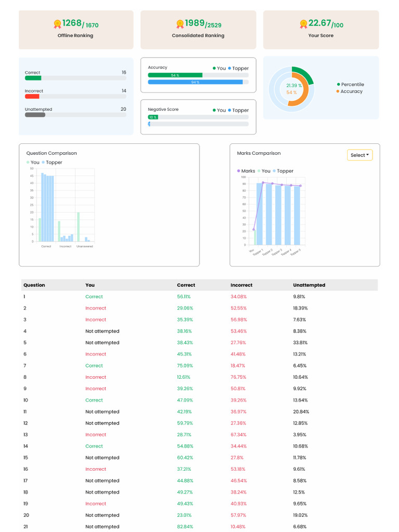
Task: Click the blue 94% Topper accuracy bar
Action: pos(195,82)
